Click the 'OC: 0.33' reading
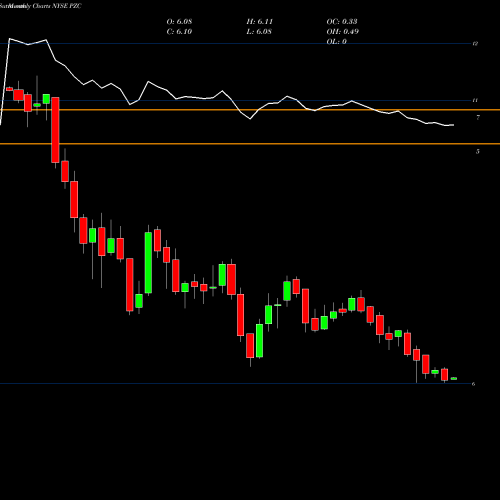Screen dimensions: 500x500 tap(342, 22)
